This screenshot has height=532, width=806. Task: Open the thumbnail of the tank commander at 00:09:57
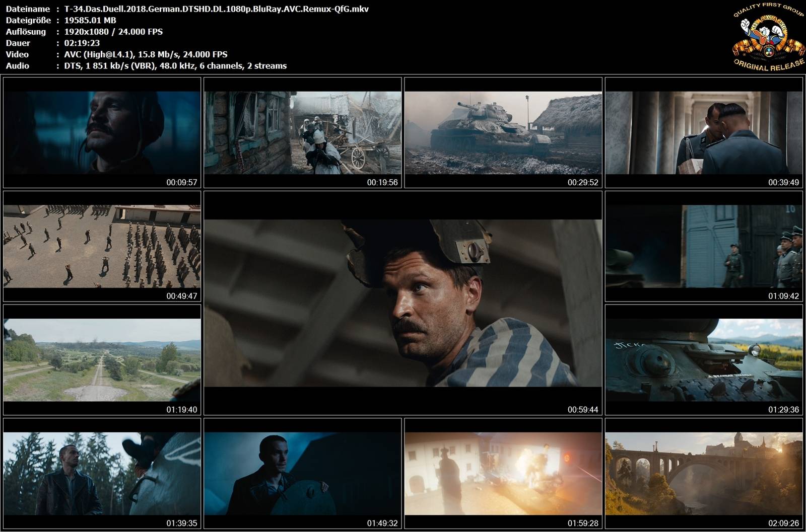102,133
